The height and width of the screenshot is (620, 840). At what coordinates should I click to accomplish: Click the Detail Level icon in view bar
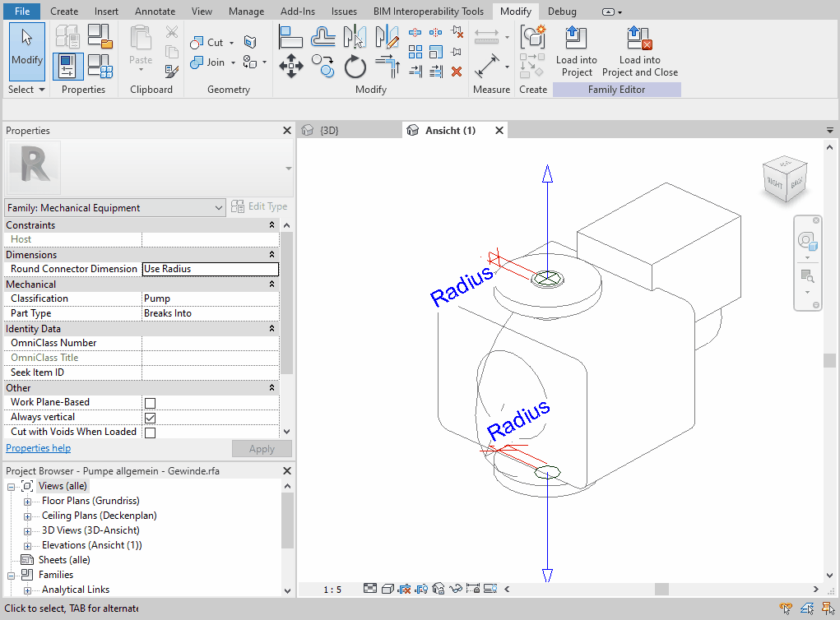point(370,589)
